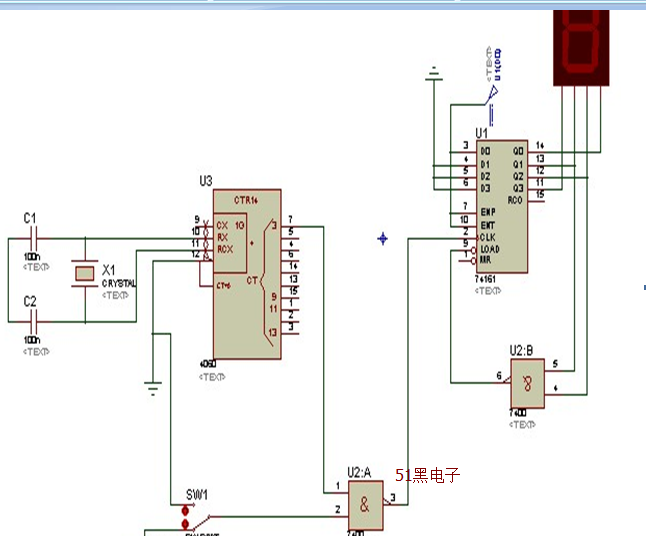This screenshot has width=646, height=536.
Task: Click the '4060' part value text
Action: tap(207, 364)
